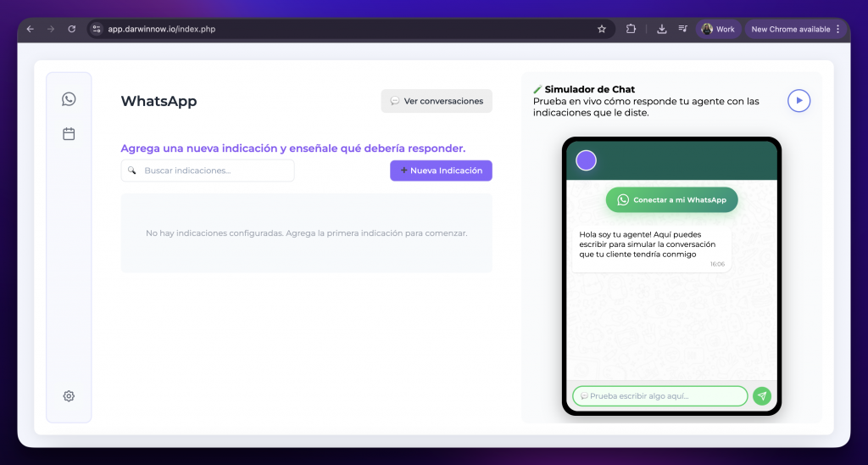Open the media controls icon in toolbar
Image resolution: width=868 pixels, height=465 pixels.
[682, 29]
